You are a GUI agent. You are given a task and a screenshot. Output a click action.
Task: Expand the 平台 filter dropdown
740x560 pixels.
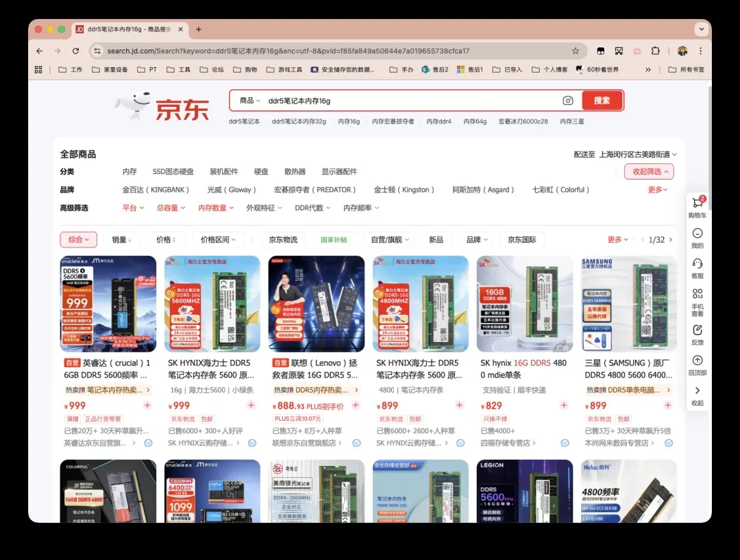pos(133,208)
